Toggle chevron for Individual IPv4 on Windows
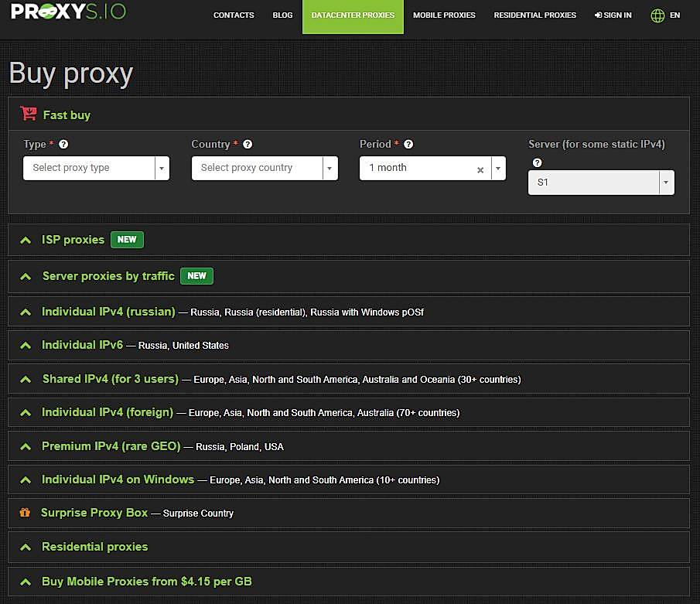Image resolution: width=700 pixels, height=604 pixels. point(26,480)
